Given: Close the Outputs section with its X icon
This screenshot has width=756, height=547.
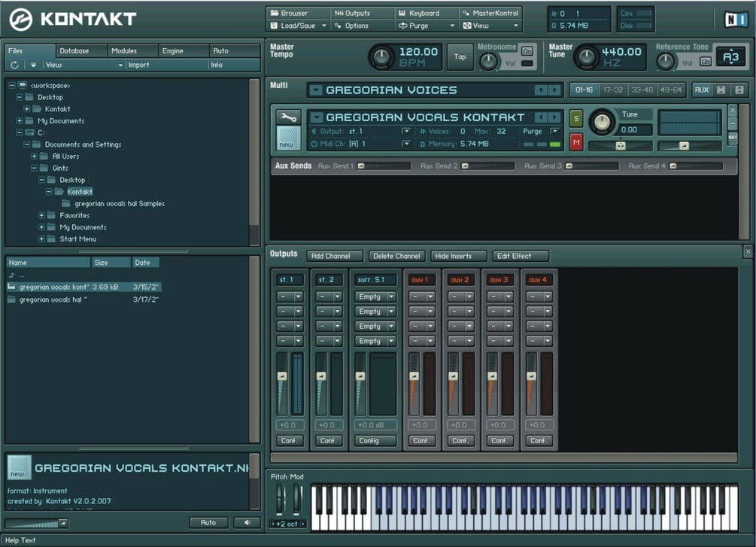Looking at the screenshot, I should (748, 251).
